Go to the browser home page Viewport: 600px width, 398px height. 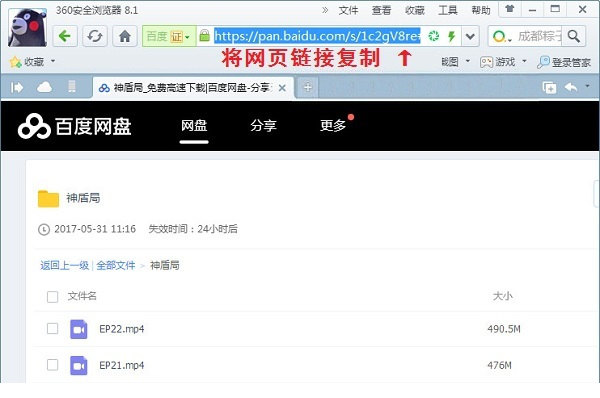[125, 36]
